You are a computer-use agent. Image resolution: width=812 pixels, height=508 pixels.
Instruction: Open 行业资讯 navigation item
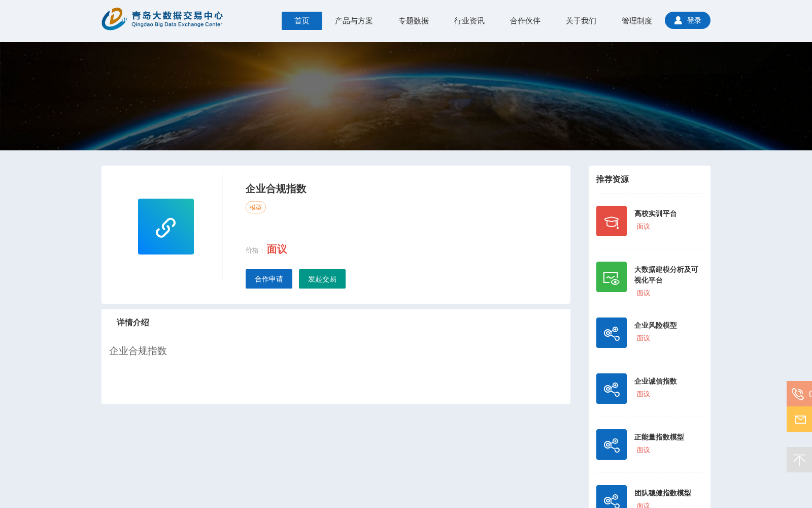tap(469, 21)
